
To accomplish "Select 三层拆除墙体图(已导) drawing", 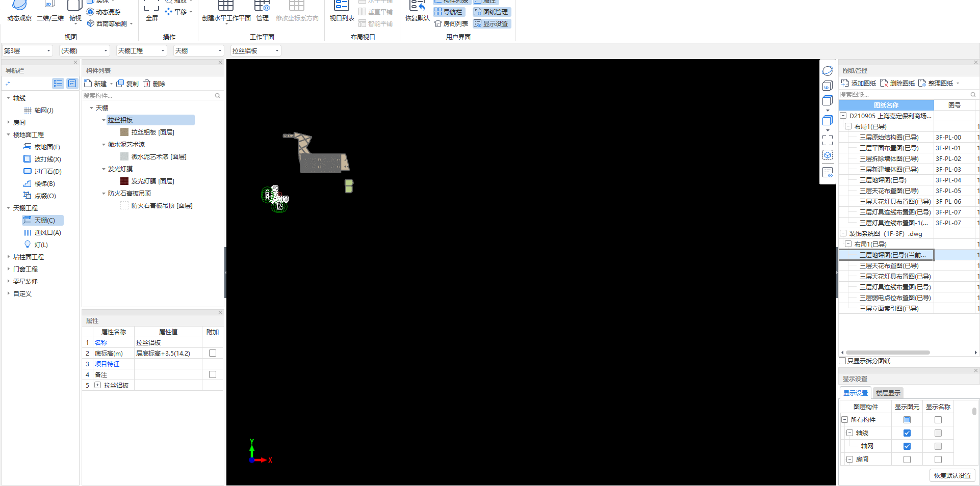I will 889,158.
